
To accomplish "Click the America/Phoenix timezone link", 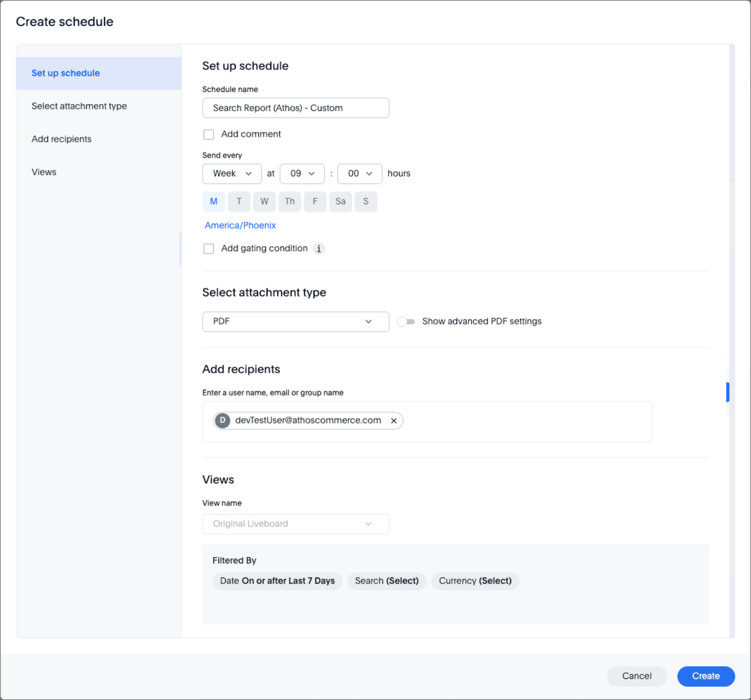I will pos(240,225).
